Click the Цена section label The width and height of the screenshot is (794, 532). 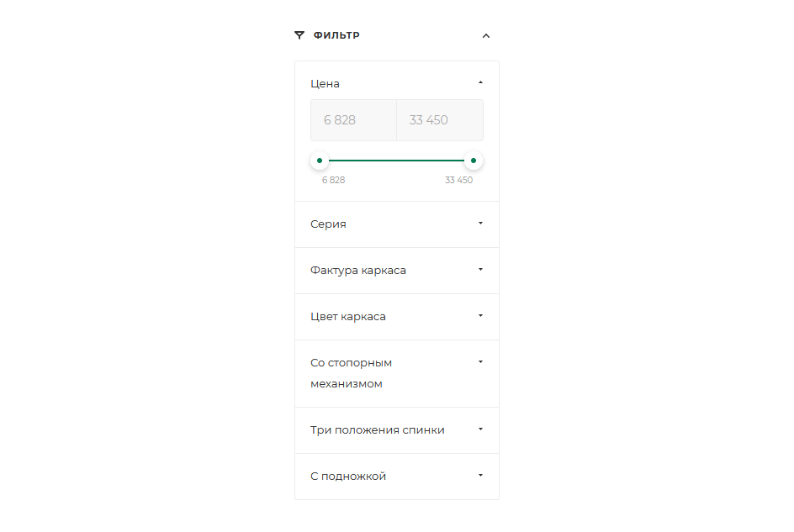pos(325,84)
